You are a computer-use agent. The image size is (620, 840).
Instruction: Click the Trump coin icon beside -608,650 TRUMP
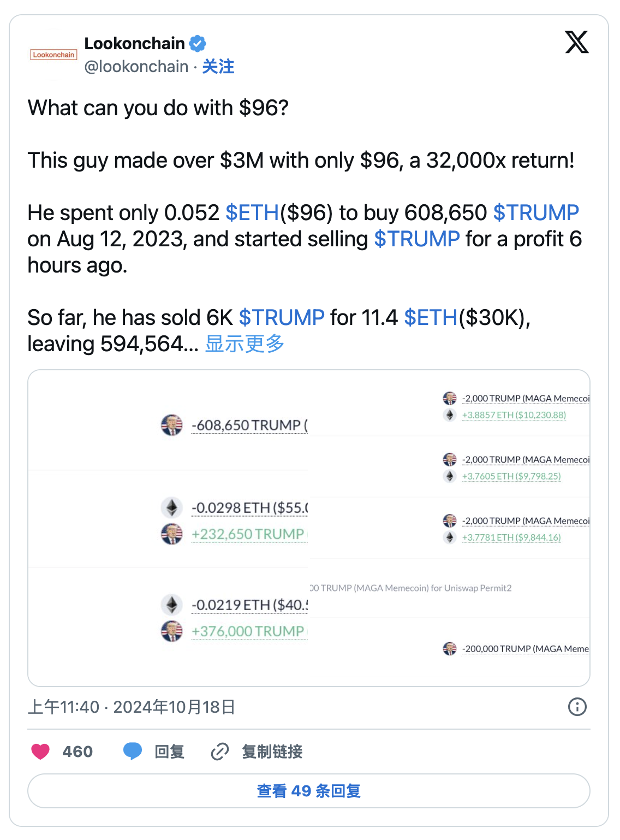tap(172, 425)
